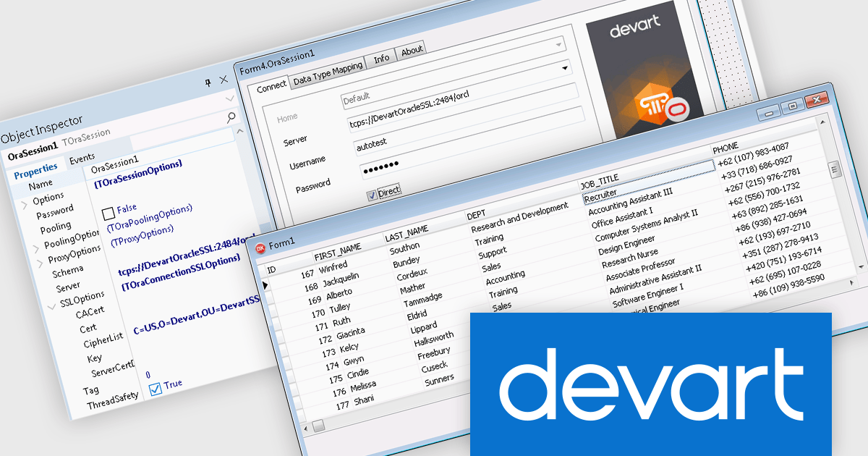Toggle the Direct checkbox
Image resolution: width=868 pixels, height=456 pixels.
(x=372, y=194)
